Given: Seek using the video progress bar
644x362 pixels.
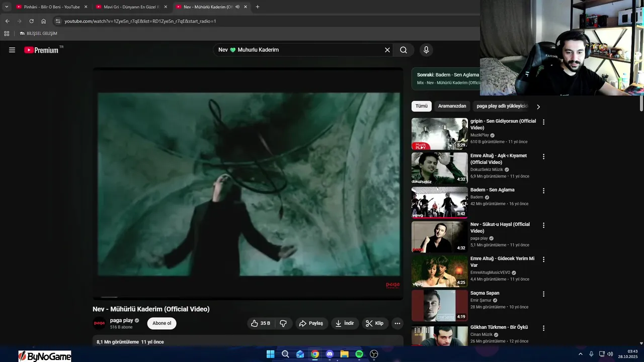Looking at the screenshot, I should pyautogui.click(x=248, y=297).
